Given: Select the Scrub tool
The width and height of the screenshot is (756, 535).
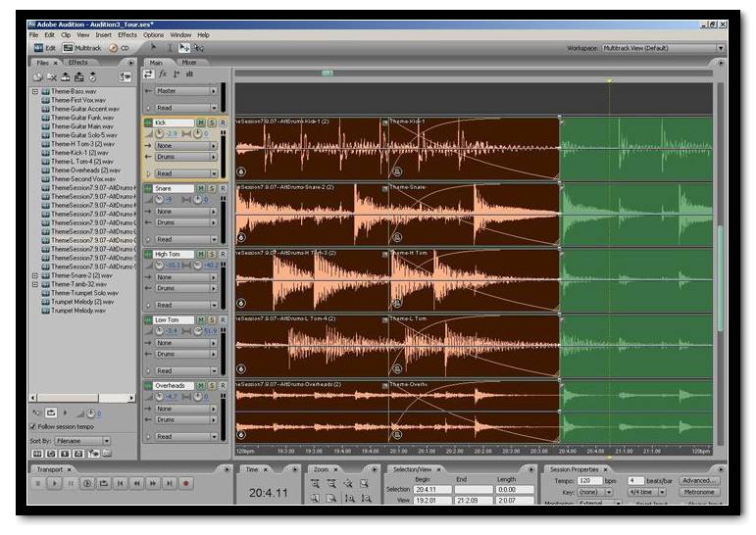Looking at the screenshot, I should point(199,48).
